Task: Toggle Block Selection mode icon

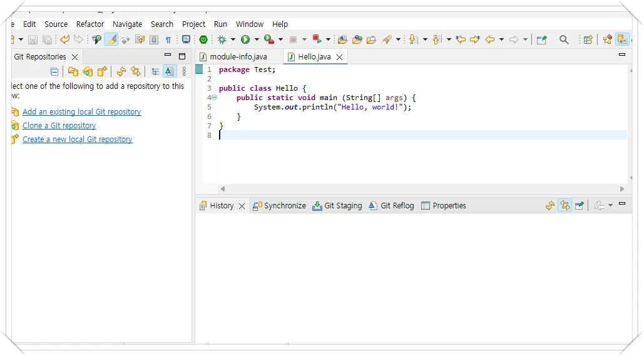Action: 154,39
